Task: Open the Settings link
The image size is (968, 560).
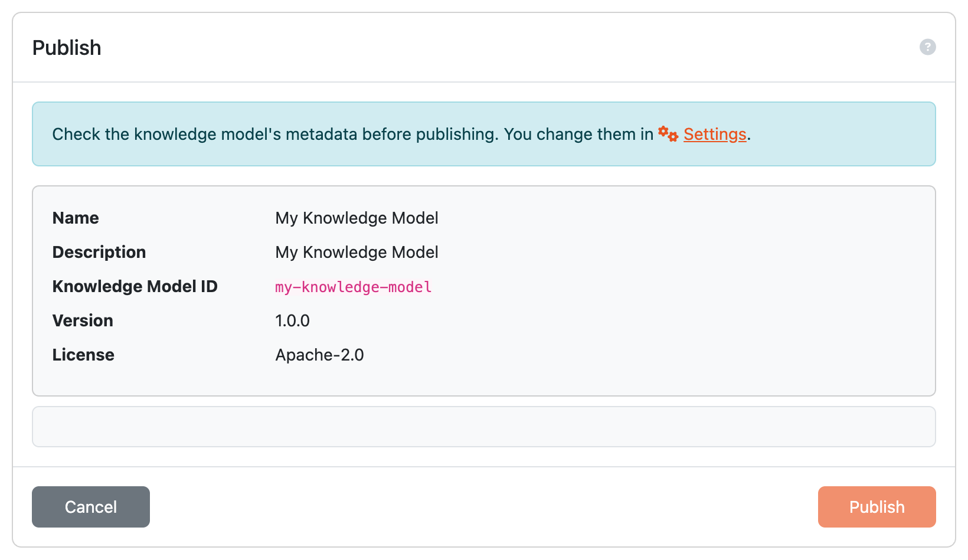Action: pos(715,135)
